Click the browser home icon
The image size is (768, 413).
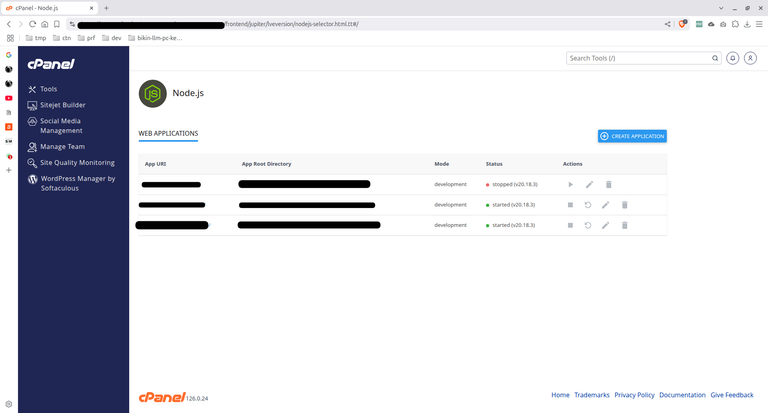pos(45,24)
